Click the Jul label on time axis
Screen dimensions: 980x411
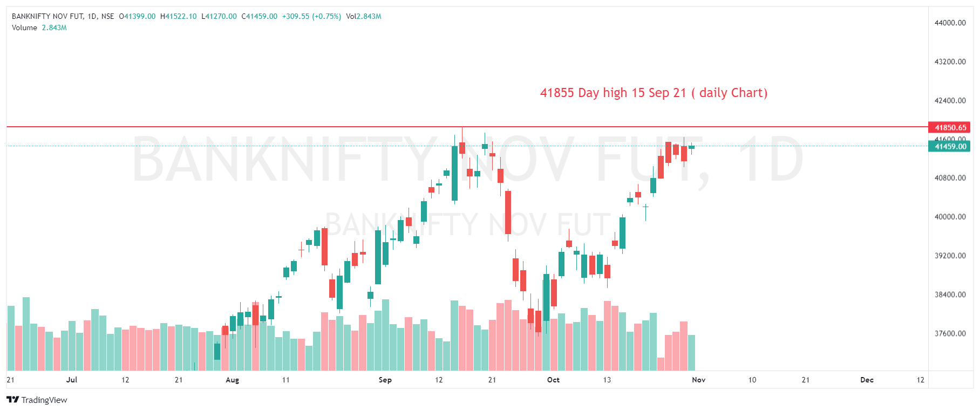tap(72, 380)
